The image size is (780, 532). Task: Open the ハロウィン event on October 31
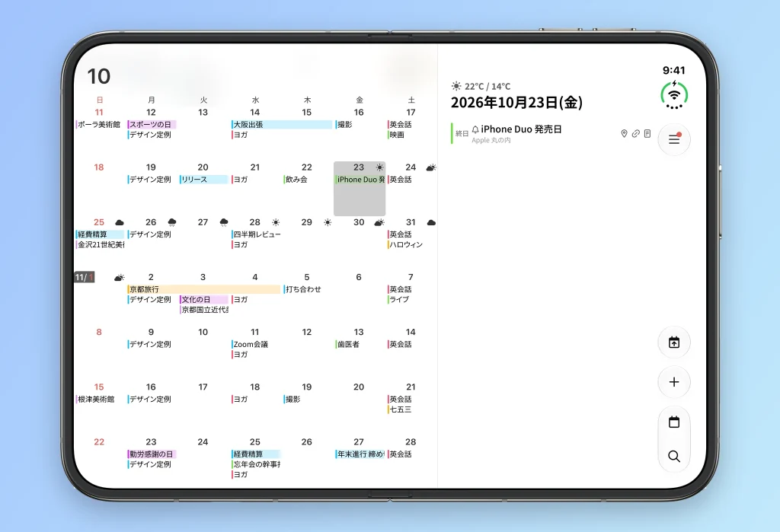pos(405,244)
